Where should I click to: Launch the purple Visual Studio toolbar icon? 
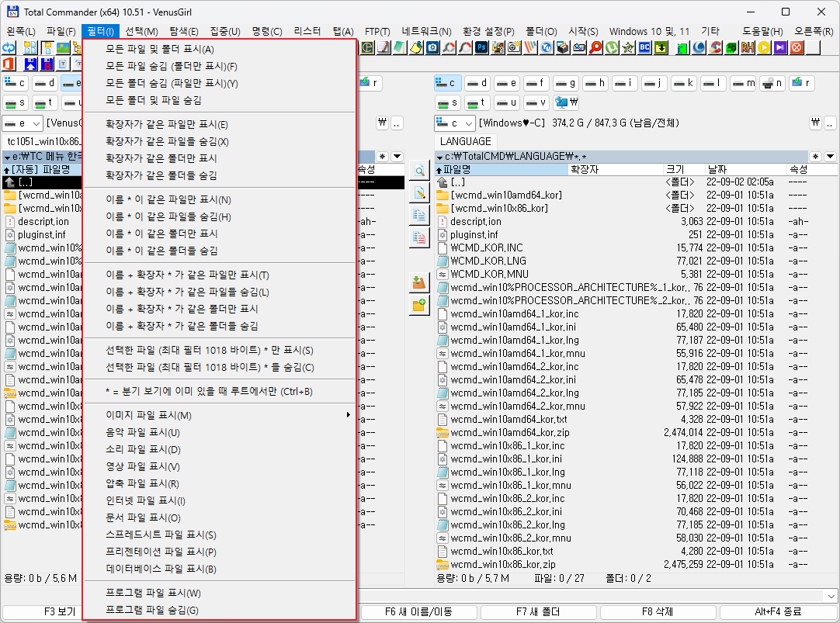pos(780,47)
